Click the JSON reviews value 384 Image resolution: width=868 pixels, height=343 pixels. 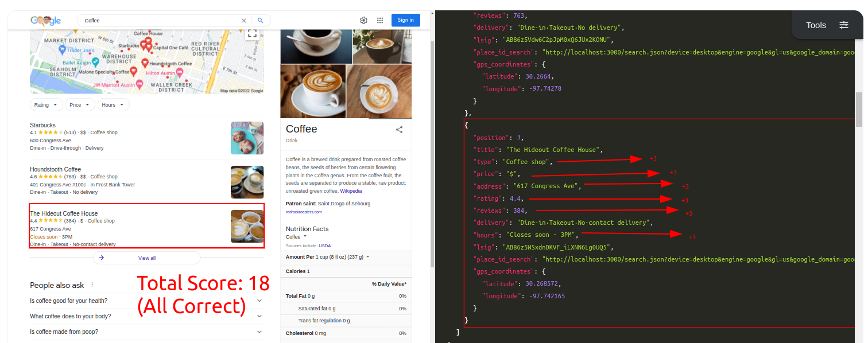click(x=519, y=210)
